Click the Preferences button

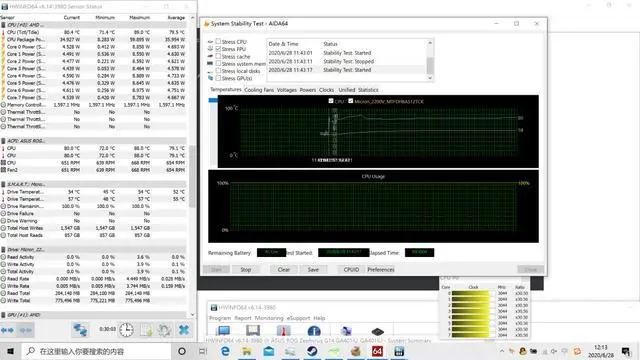point(380,269)
